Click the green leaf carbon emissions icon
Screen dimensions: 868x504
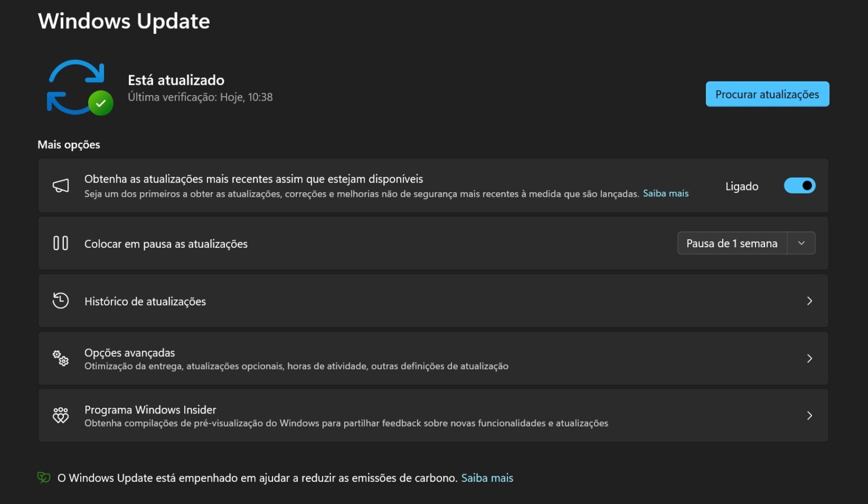44,477
